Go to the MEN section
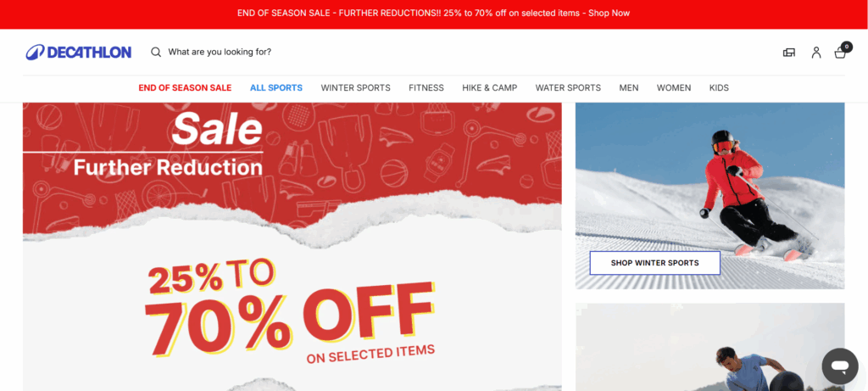Screen dimensions: 868x391 [629, 87]
